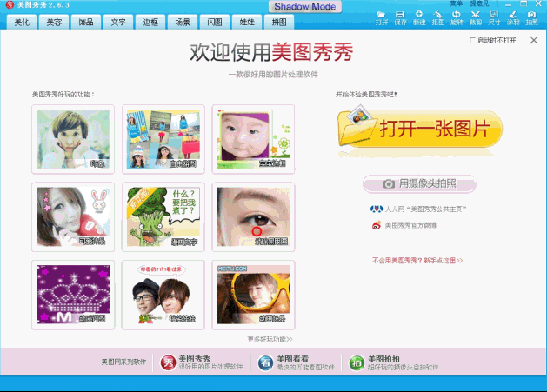This screenshot has width=547, height=392.
Task: Select the 裁剪 crop scissors icon
Action: click(x=475, y=18)
